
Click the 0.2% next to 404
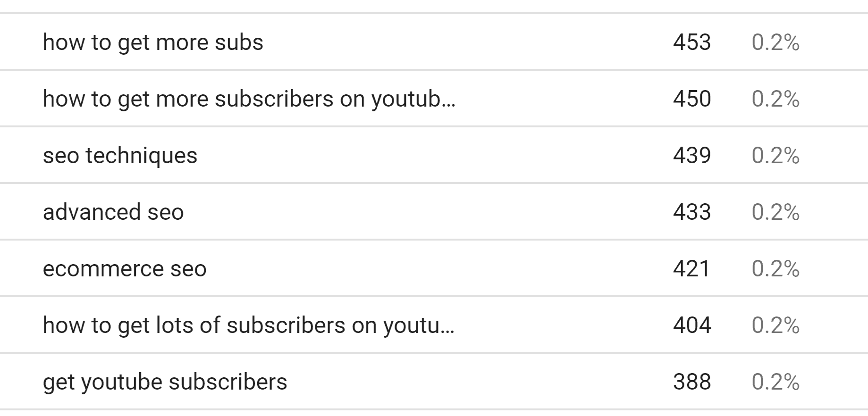(775, 325)
